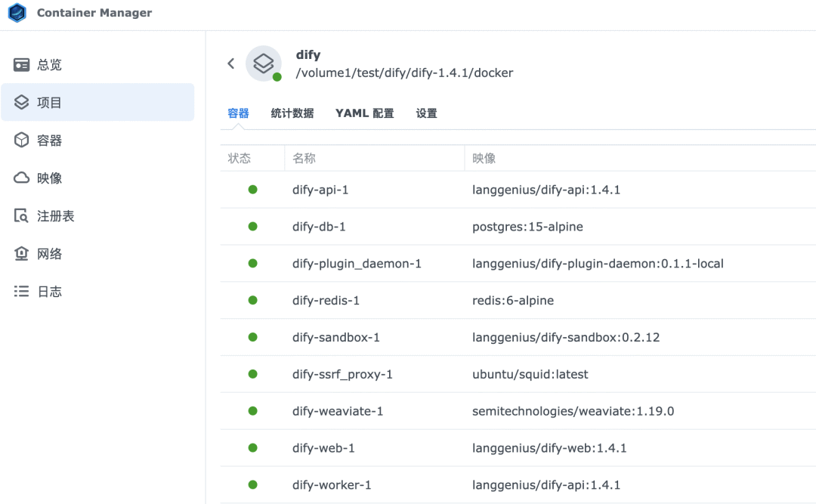Screen dimensions: 816x504
Task: Click status dot of dify-plugin_daemon-1
Action: [253, 264]
